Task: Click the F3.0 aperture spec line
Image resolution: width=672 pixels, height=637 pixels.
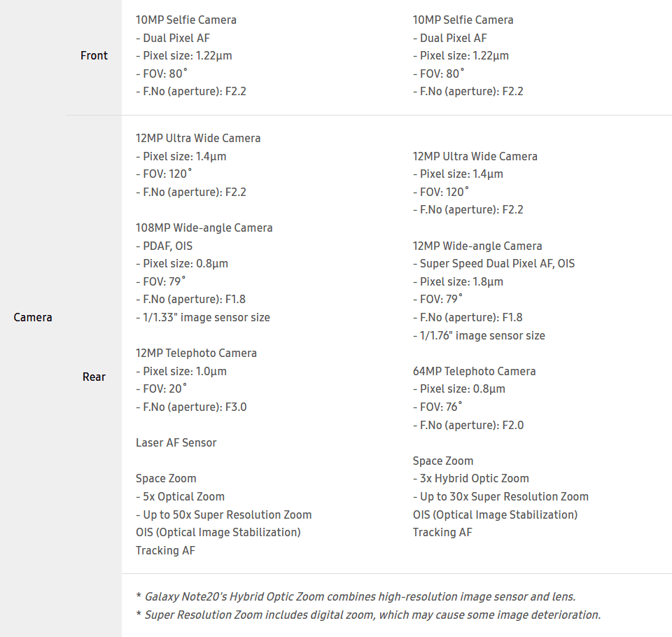Action: 190,407
